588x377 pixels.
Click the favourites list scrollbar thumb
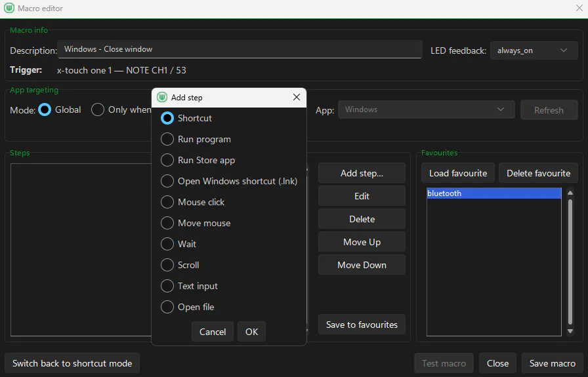tap(570, 262)
